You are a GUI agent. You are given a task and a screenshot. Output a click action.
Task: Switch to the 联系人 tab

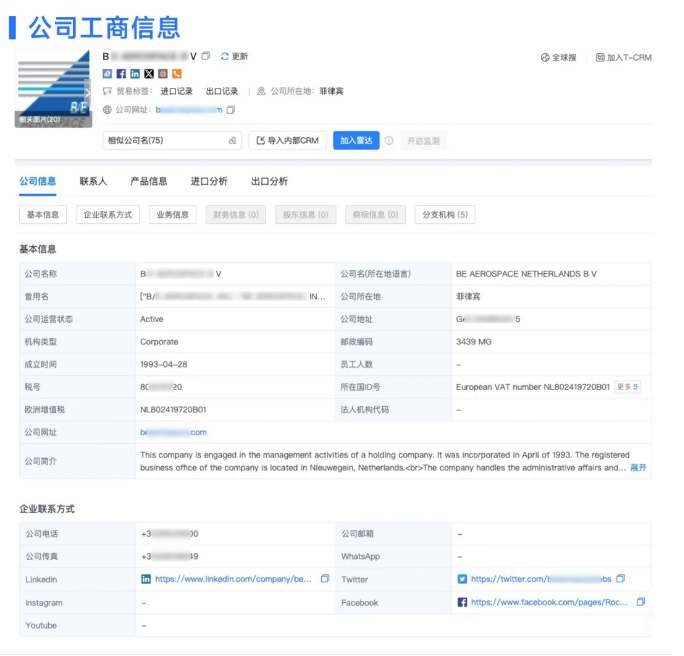(93, 182)
